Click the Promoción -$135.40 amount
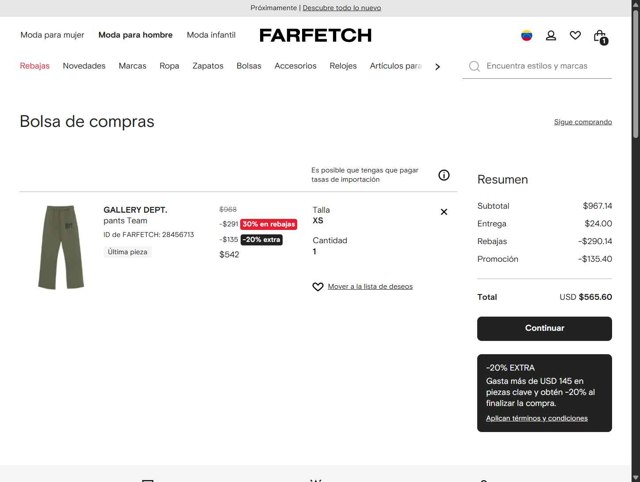This screenshot has height=482, width=640. point(595,259)
